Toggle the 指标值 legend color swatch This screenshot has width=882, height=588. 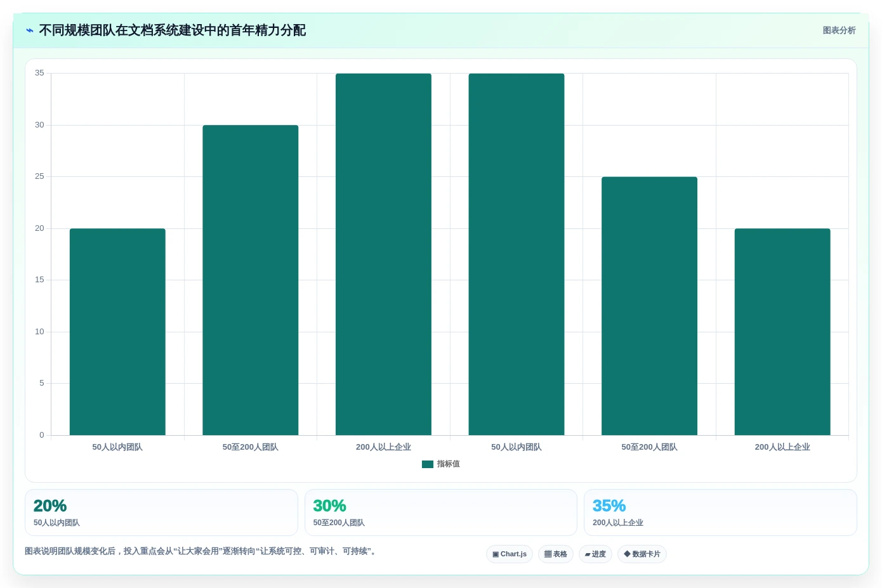[428, 464]
